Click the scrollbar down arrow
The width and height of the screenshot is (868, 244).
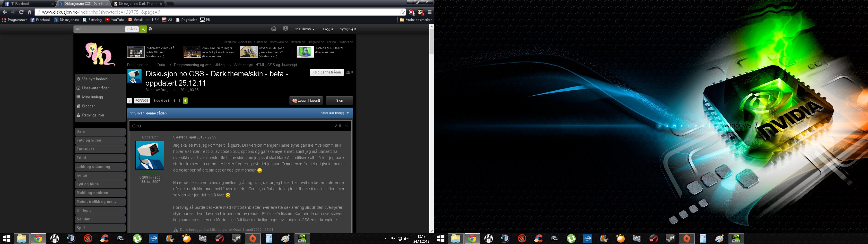coord(431,231)
